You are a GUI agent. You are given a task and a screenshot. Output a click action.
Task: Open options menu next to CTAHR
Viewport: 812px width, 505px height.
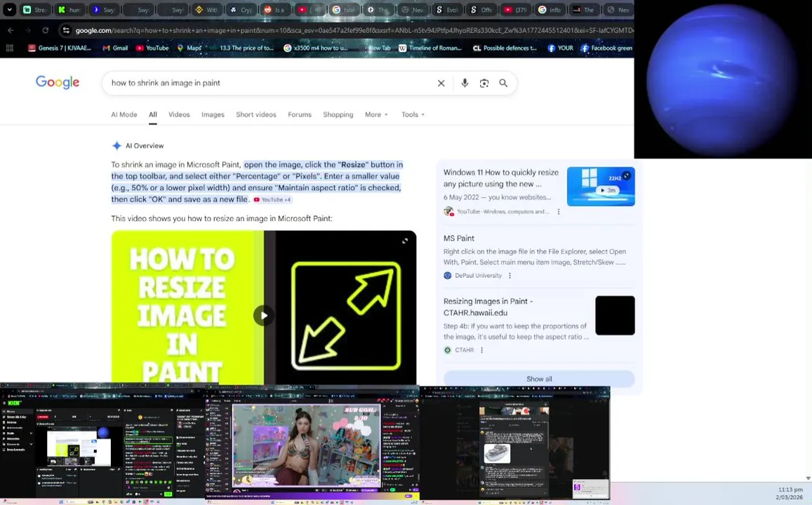(481, 350)
